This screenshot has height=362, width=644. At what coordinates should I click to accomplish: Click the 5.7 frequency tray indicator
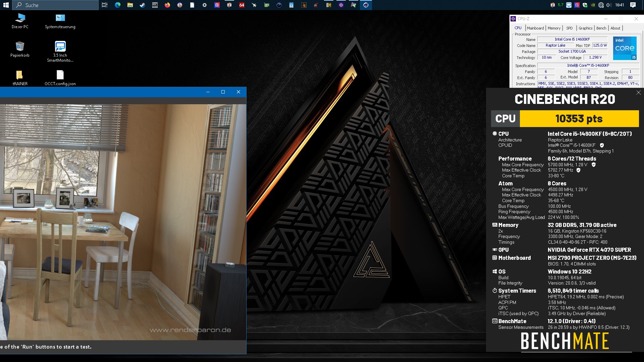point(560,5)
